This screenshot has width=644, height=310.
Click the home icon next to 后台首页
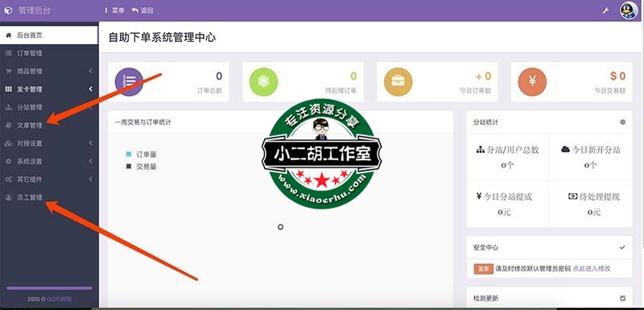click(x=8, y=35)
